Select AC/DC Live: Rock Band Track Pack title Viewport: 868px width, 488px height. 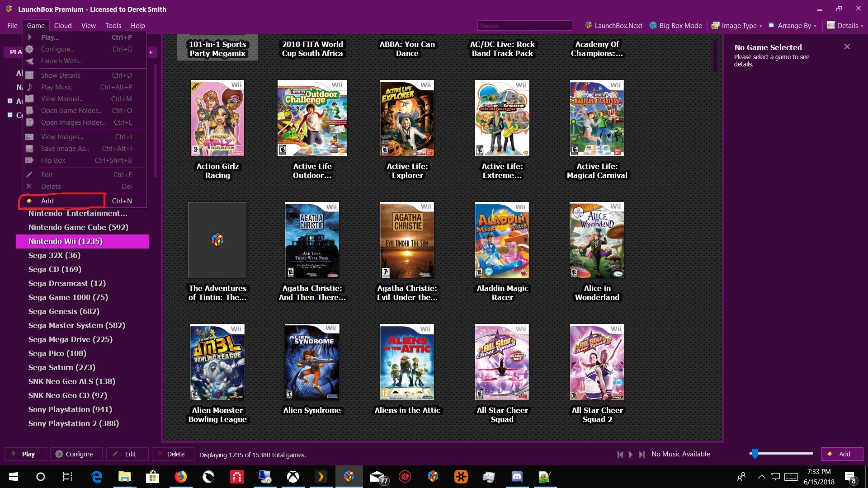click(x=502, y=49)
